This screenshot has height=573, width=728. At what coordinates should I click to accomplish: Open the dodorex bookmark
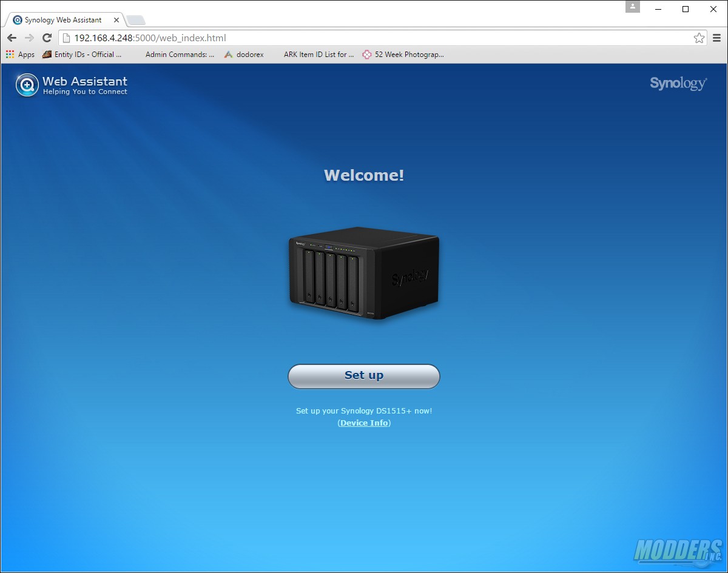tap(244, 54)
